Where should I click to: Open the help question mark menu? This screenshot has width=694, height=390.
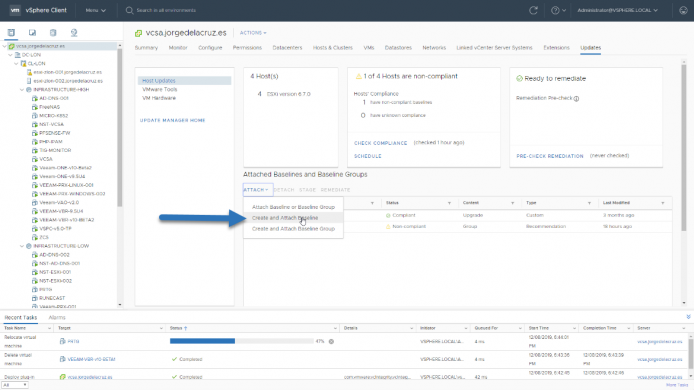point(558,10)
